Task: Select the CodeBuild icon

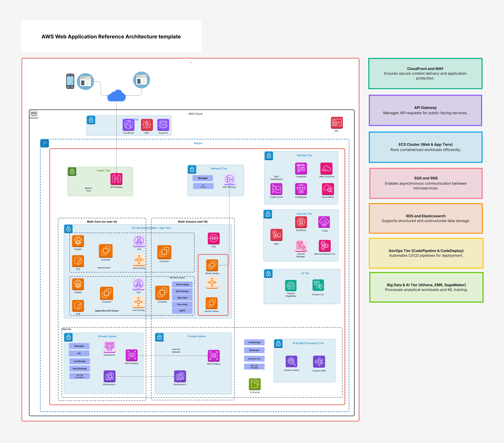Action: click(x=301, y=168)
